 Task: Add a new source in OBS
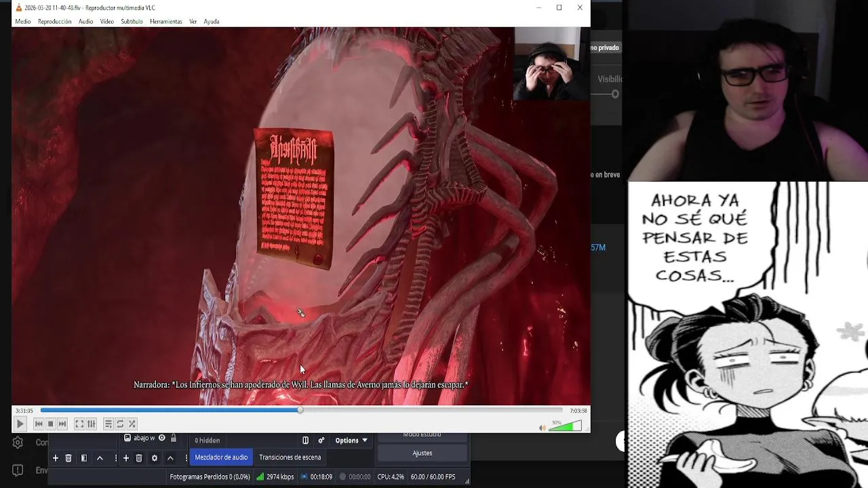pos(125,458)
